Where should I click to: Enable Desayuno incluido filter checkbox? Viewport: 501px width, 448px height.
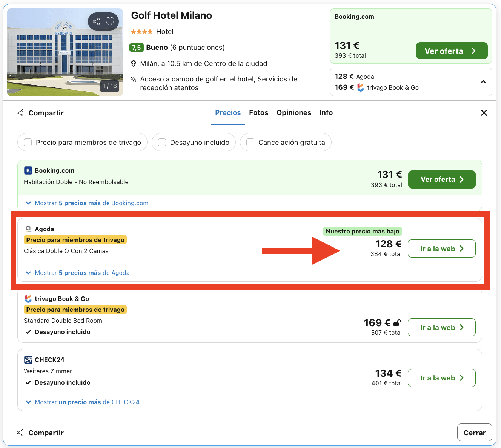[162, 142]
